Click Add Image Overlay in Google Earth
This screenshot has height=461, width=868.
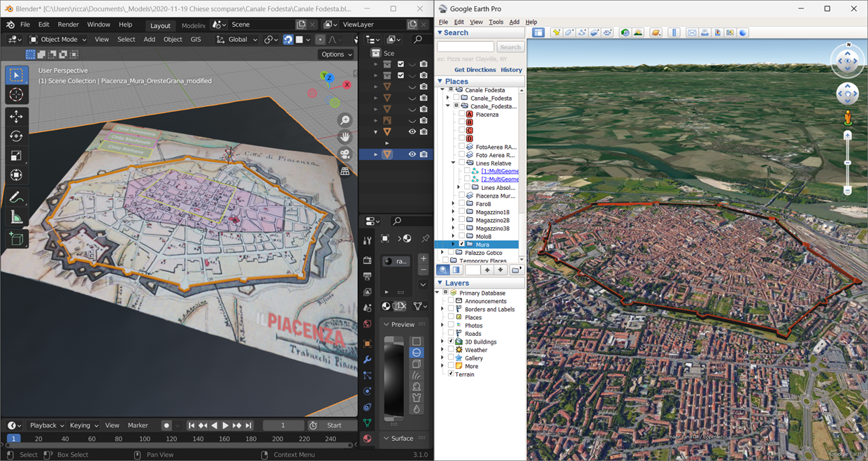(x=595, y=33)
